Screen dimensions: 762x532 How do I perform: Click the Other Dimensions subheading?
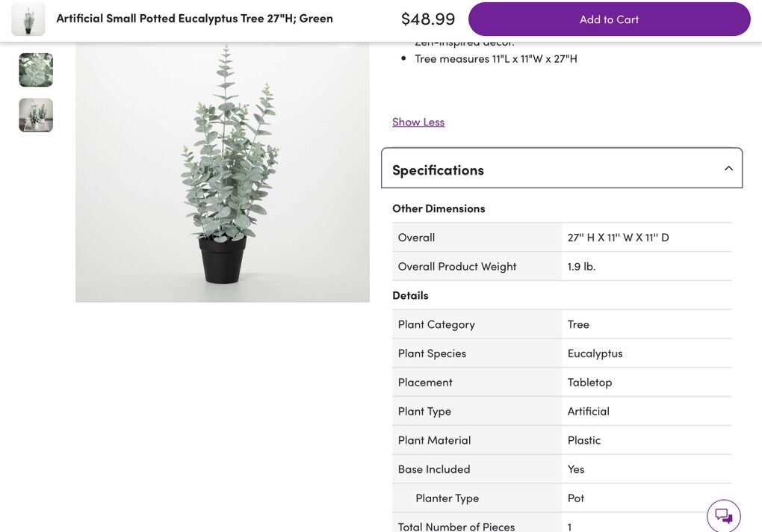point(439,208)
